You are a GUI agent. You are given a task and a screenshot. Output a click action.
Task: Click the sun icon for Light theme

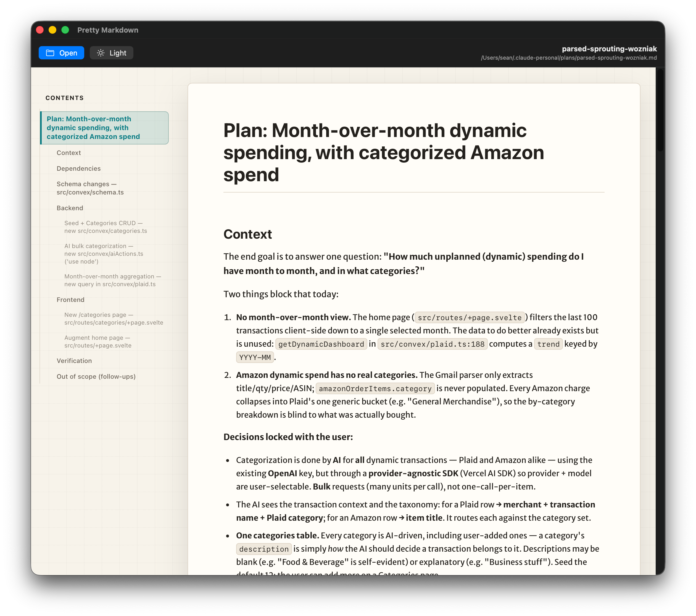[101, 53]
